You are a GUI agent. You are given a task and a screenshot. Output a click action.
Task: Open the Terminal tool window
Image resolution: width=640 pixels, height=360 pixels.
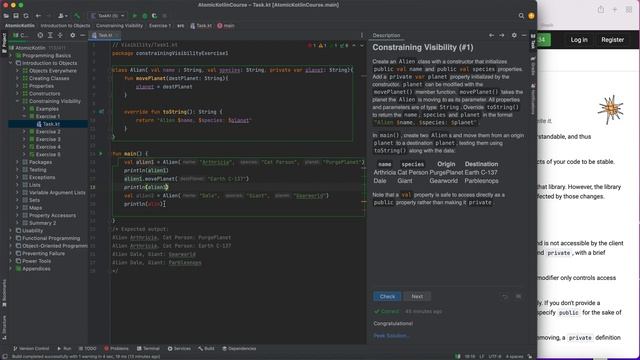point(148,349)
